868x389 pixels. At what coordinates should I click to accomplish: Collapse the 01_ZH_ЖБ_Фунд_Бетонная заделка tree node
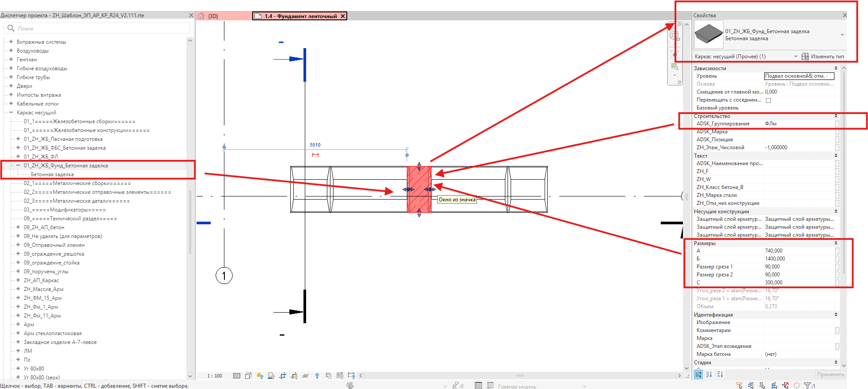(18, 165)
